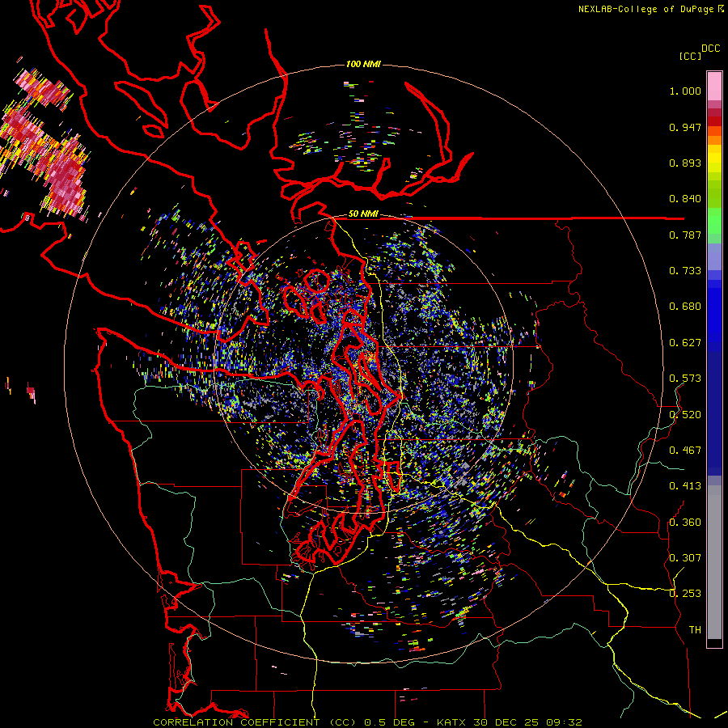Select the 0.467 legend value
The height and width of the screenshot is (728, 728).
point(685,451)
